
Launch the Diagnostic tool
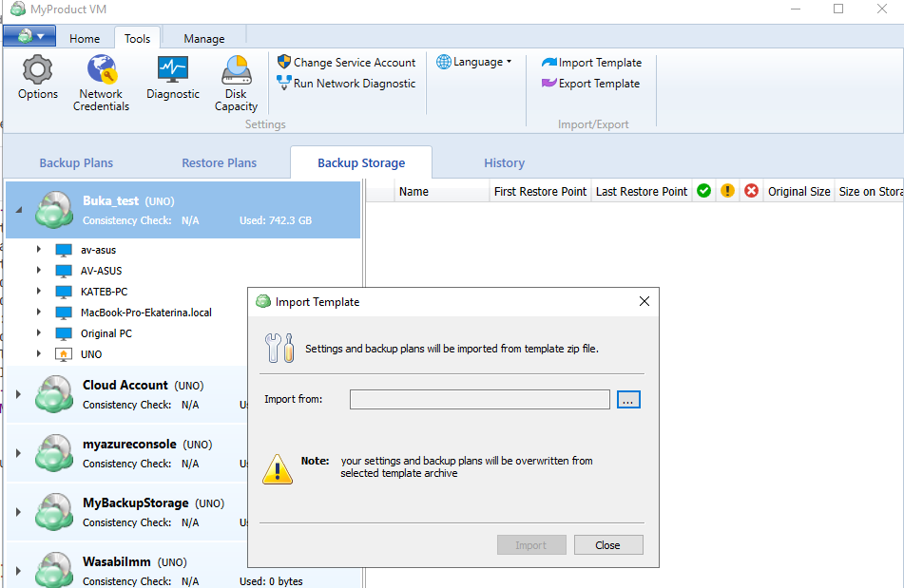[x=173, y=78]
